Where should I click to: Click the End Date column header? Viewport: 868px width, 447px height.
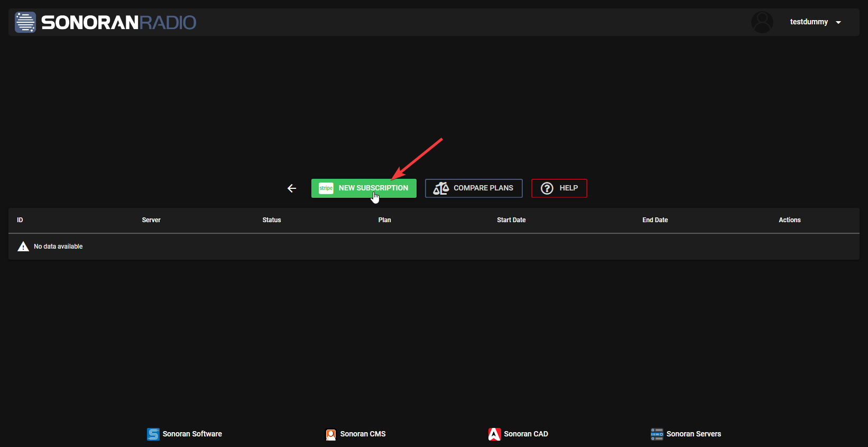[655, 220]
